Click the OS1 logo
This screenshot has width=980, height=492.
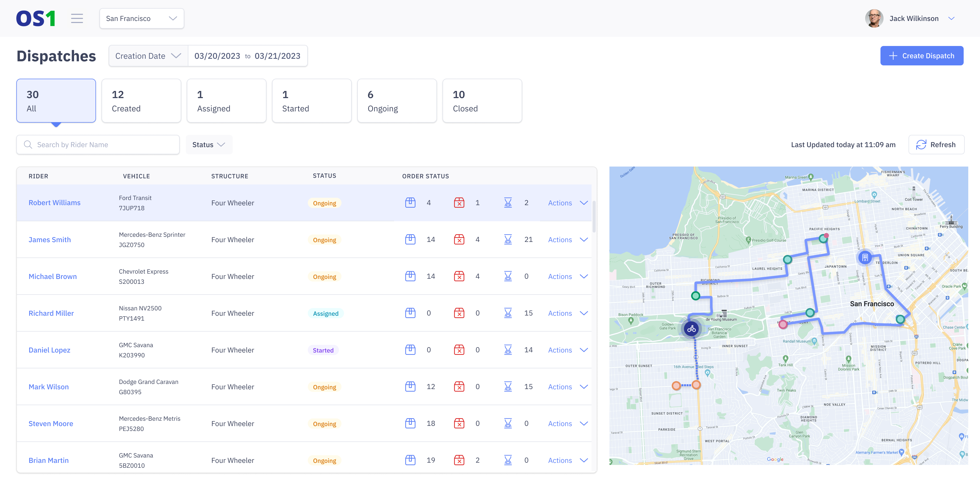pos(36,18)
